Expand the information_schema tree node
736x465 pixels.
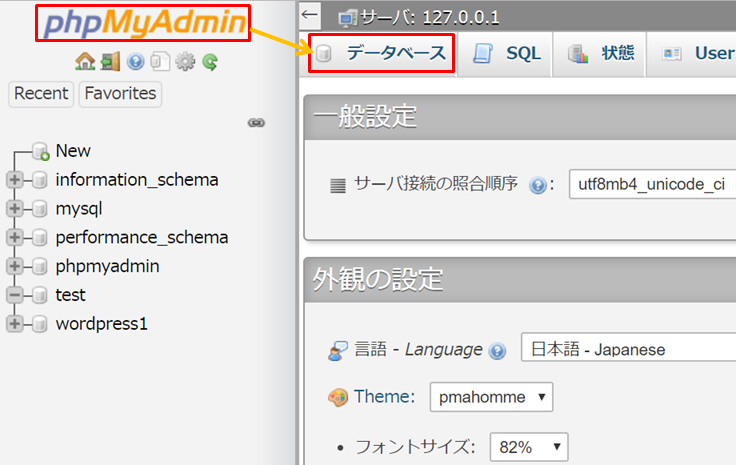tap(15, 180)
